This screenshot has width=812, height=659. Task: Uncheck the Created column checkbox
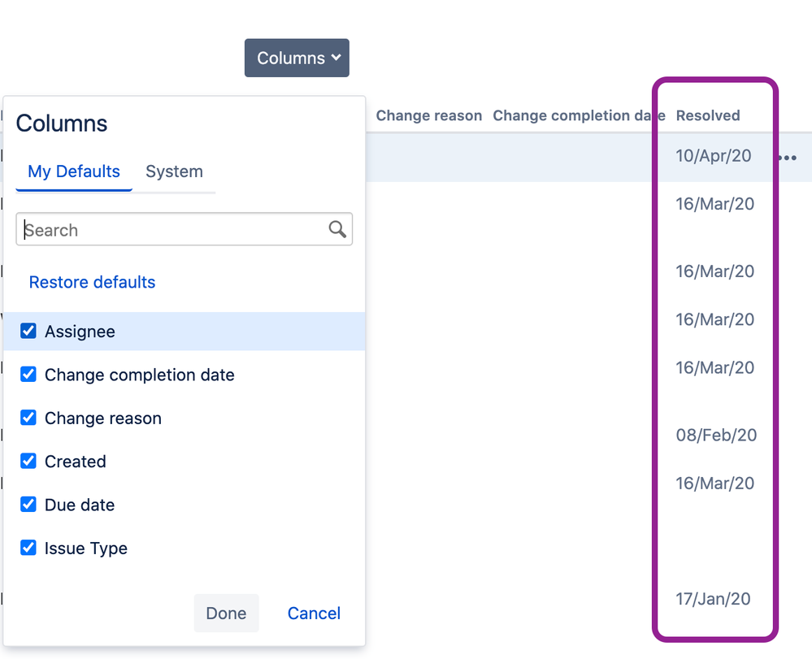click(x=28, y=461)
